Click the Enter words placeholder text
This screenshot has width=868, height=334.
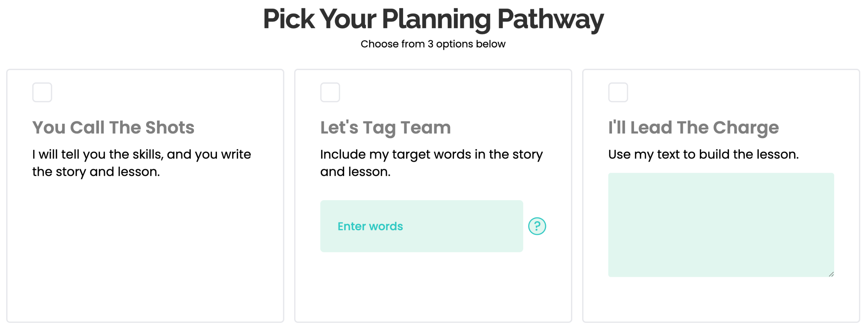point(370,226)
